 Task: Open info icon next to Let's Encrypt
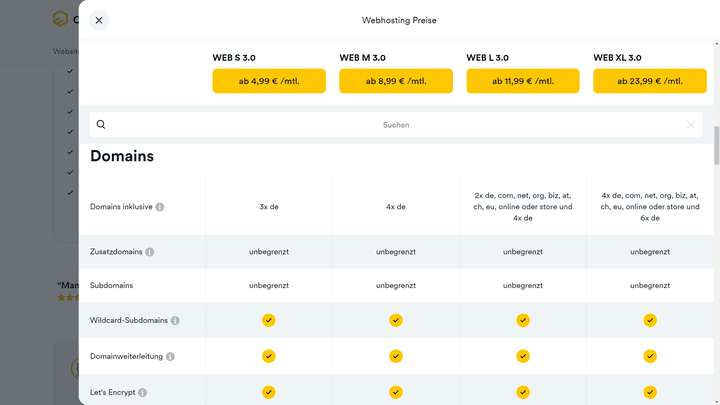point(143,392)
